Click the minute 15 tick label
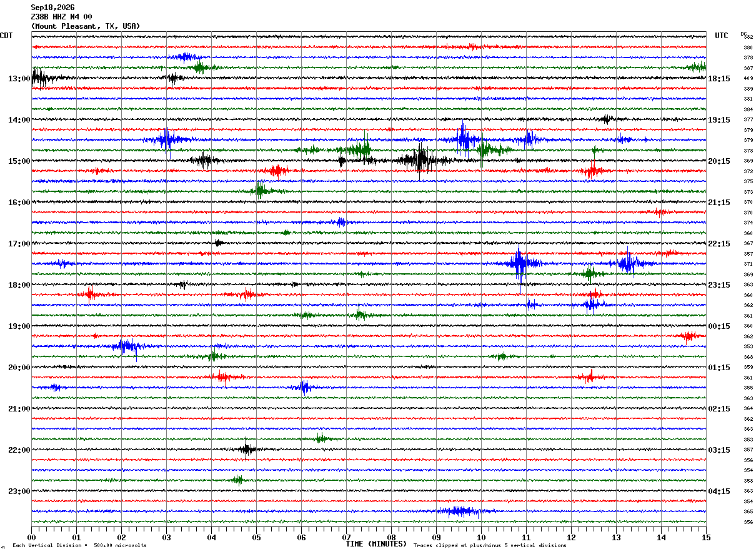Screen dimensions: 756x554 (706, 537)
